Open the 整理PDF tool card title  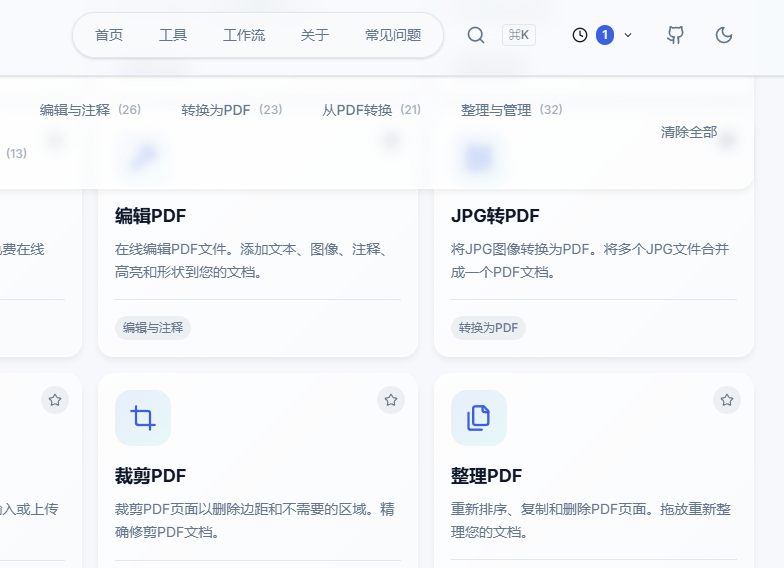pyautogui.click(x=486, y=476)
